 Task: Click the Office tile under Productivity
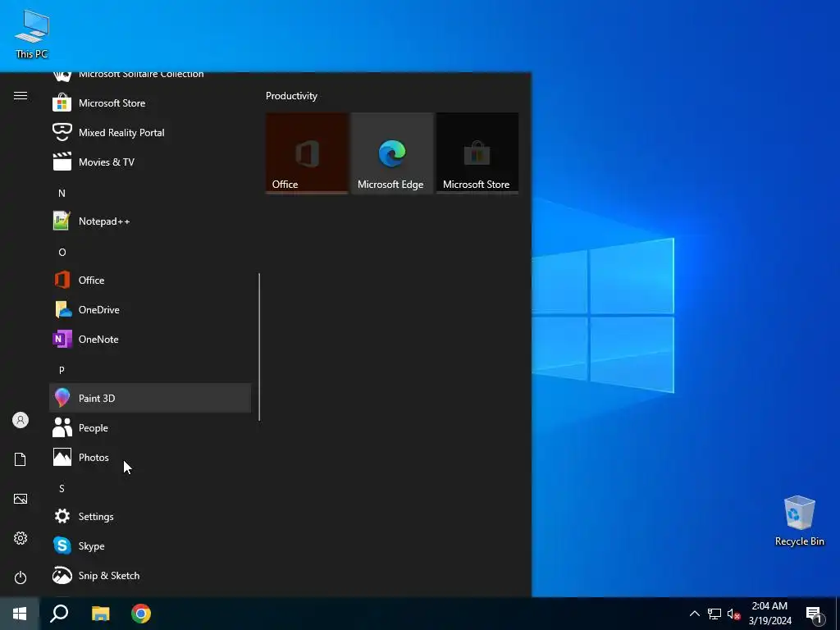click(307, 153)
